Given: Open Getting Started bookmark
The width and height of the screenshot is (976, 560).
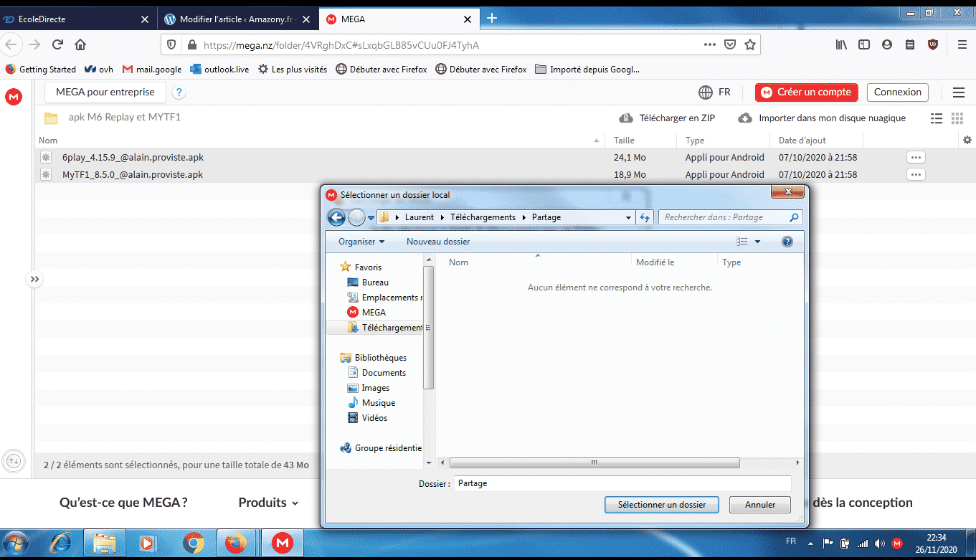Looking at the screenshot, I should click(x=41, y=70).
